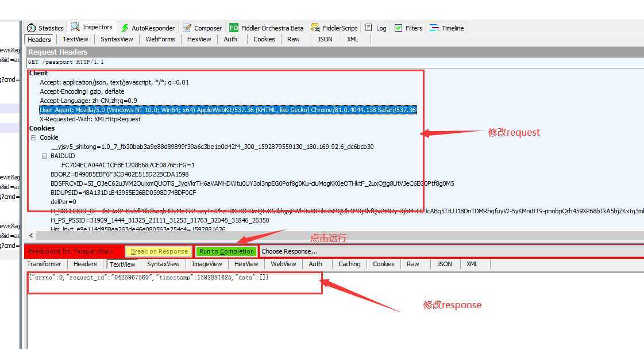The image size is (644, 349).
Task: Select the request Raw tab
Action: click(x=293, y=39)
